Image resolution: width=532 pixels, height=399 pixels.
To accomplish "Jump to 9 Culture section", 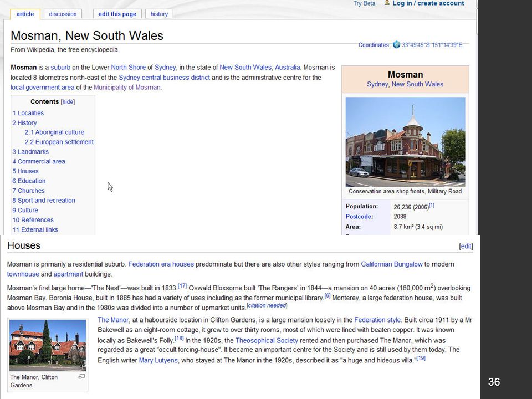I will point(25,211).
